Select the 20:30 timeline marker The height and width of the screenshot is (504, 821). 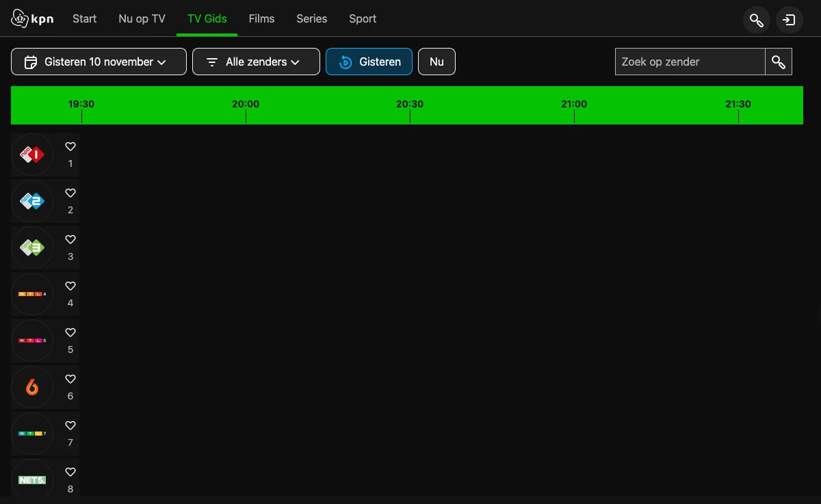pyautogui.click(x=410, y=104)
